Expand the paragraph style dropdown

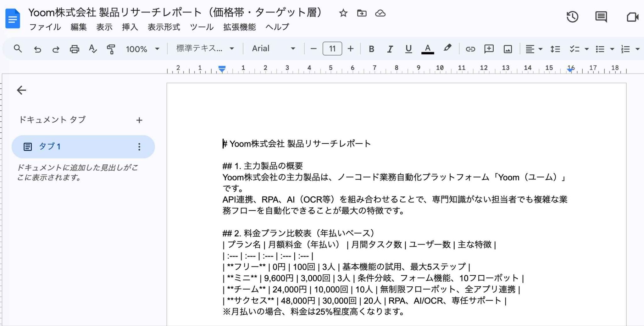205,49
